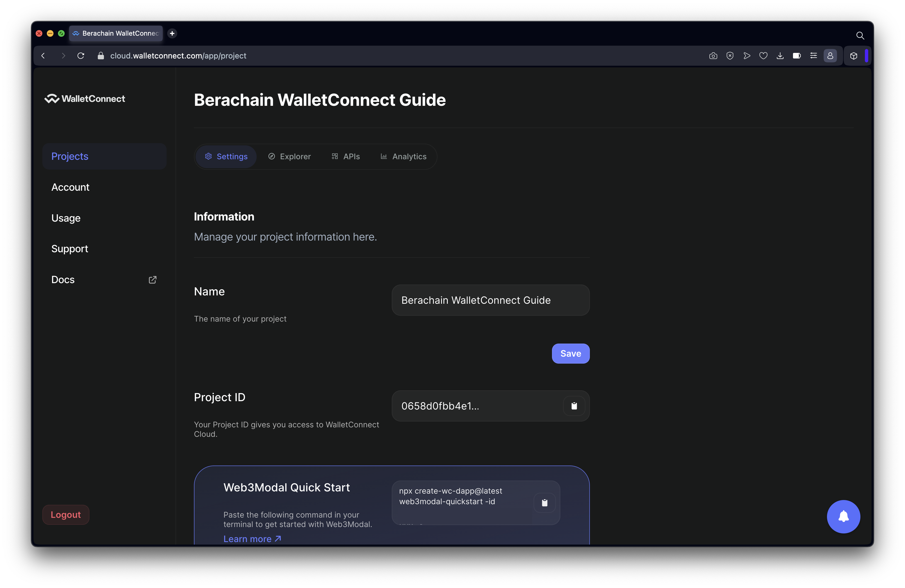This screenshot has width=905, height=588.
Task: Open a new browser tab
Action: (172, 33)
